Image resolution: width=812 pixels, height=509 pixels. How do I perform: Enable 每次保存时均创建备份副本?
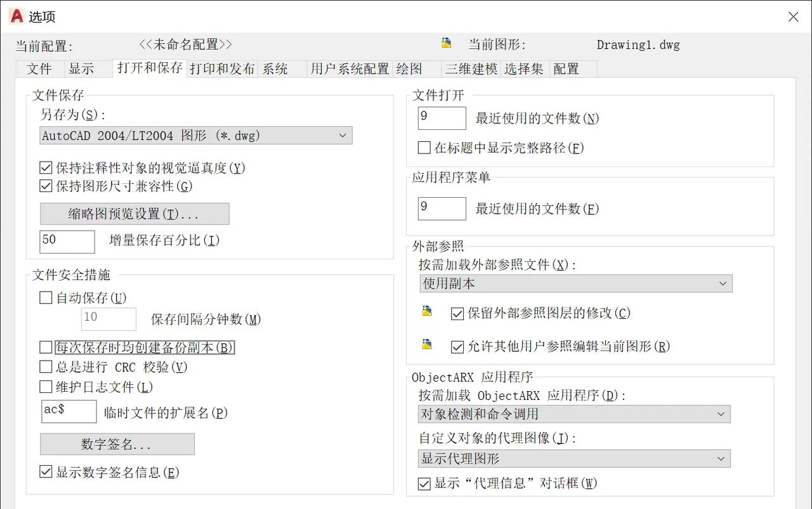point(45,347)
